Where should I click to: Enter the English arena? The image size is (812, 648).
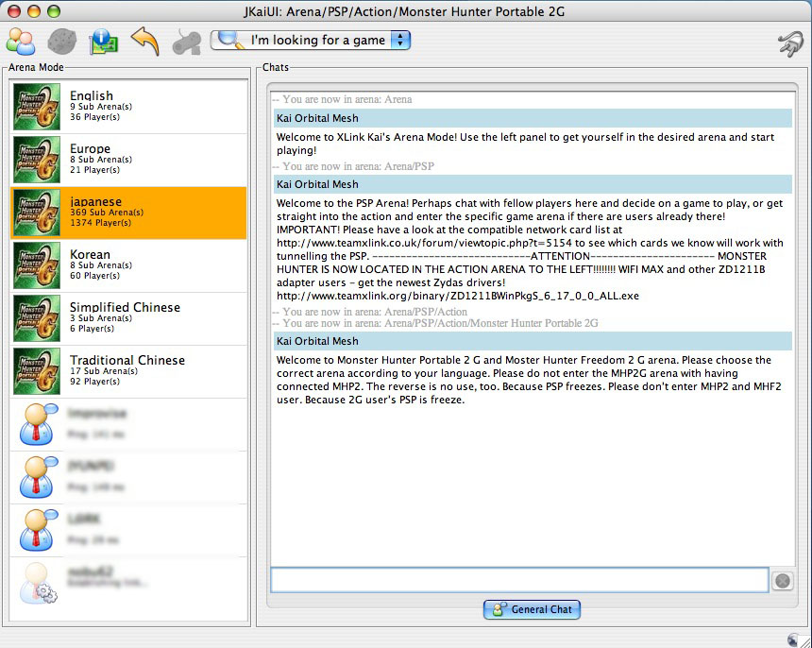pyautogui.click(x=128, y=107)
